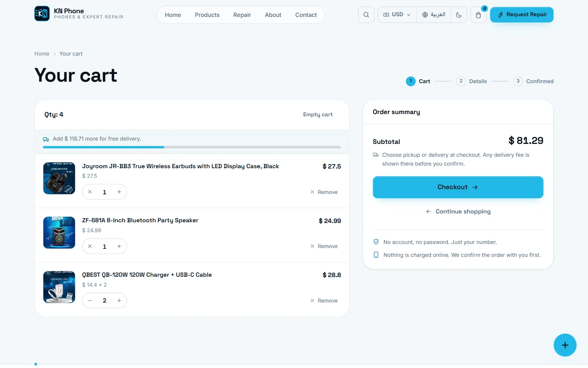588x368 pixels.
Task: Select step 3 Confirmed in progress
Action: point(533,81)
